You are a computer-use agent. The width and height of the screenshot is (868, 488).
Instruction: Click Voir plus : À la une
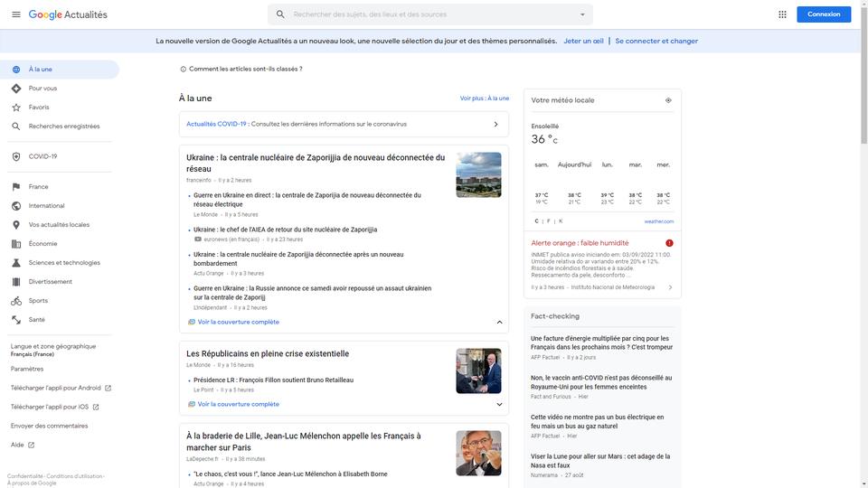(x=485, y=99)
